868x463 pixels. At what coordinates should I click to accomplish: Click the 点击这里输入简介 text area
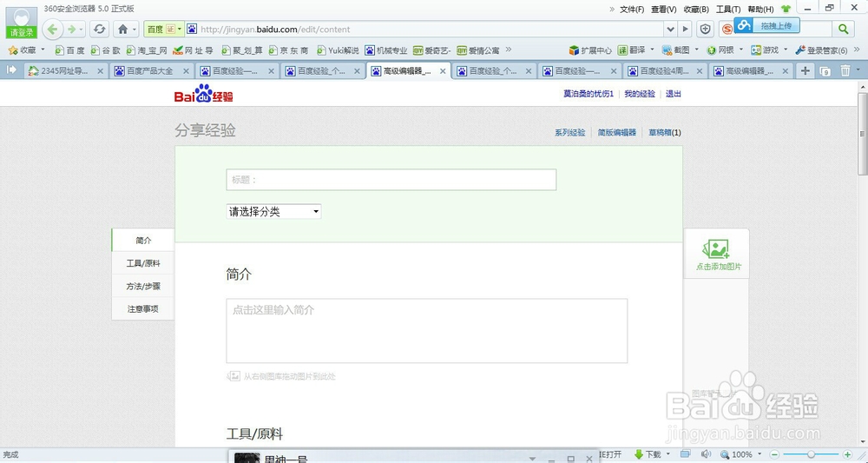click(x=427, y=331)
